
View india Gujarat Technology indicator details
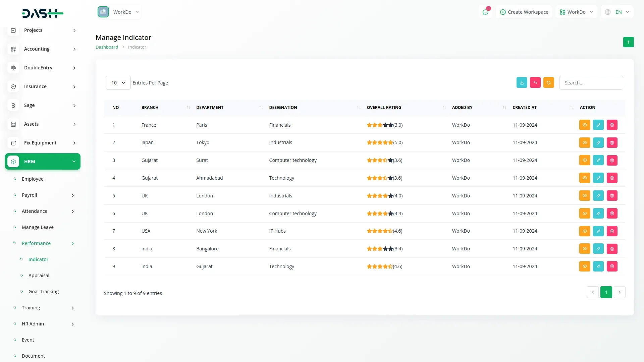tap(584, 266)
